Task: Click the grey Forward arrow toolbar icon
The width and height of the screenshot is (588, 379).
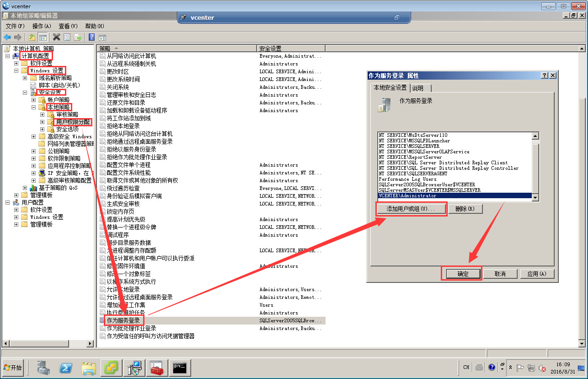Action: pyautogui.click(x=17, y=37)
